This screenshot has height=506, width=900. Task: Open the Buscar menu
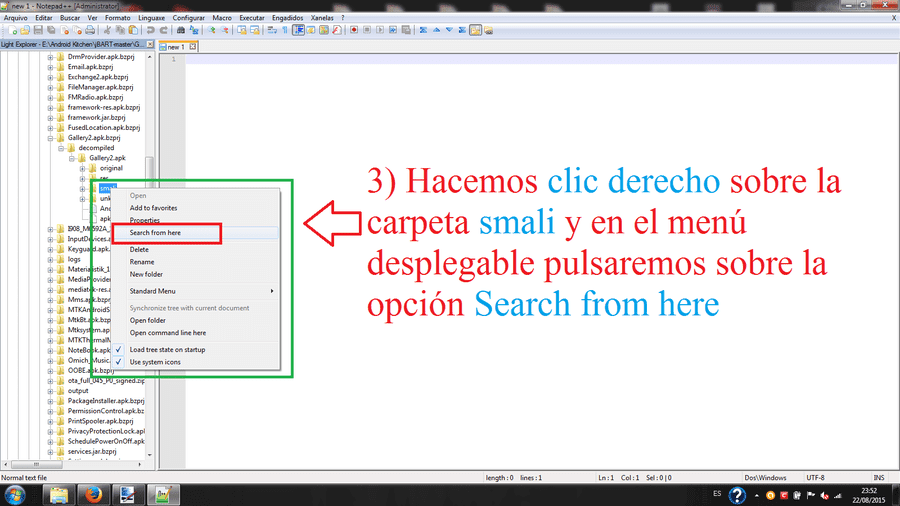[70, 18]
